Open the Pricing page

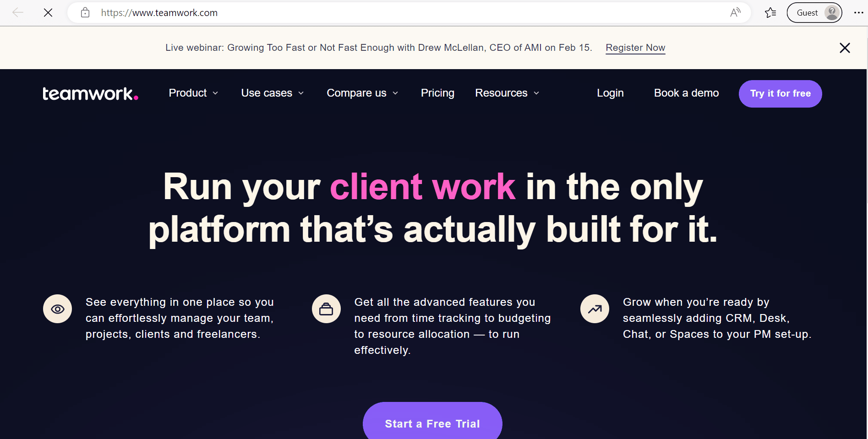(437, 93)
